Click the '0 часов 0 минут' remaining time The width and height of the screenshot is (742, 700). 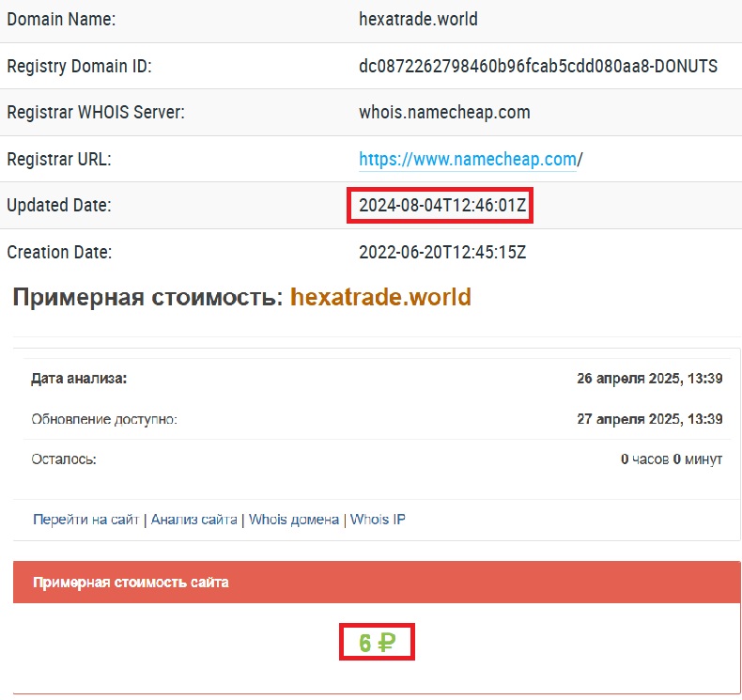(671, 459)
